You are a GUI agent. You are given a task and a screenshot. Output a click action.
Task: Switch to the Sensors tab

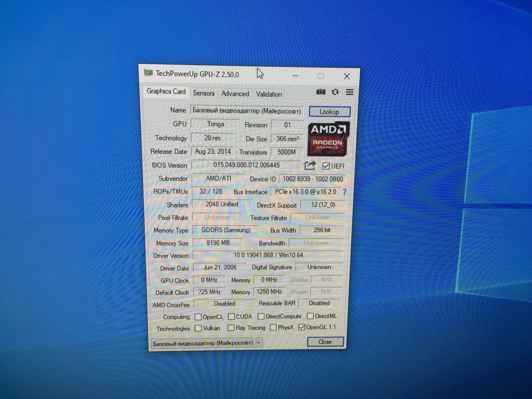pos(203,93)
